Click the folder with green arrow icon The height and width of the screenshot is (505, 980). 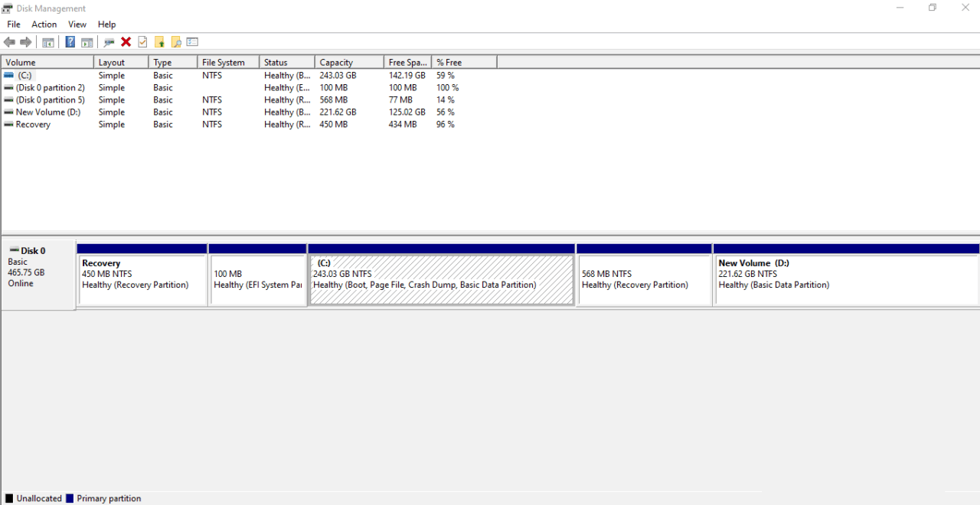click(x=159, y=42)
